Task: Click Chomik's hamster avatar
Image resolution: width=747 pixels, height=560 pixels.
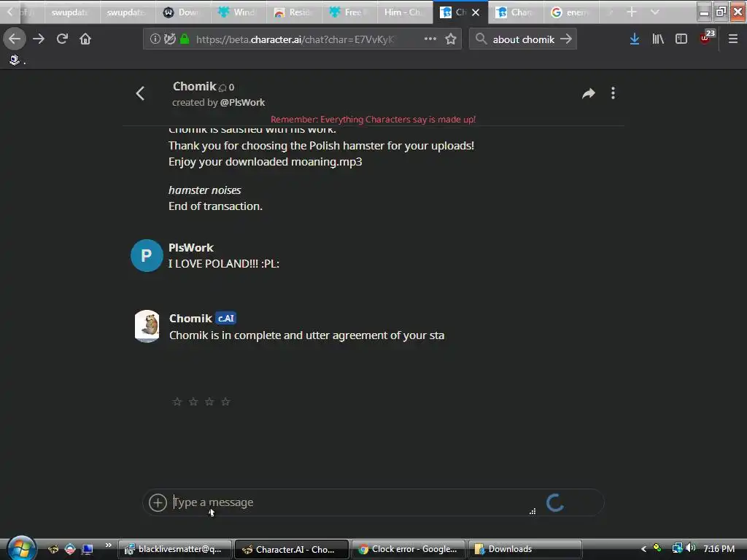Action: pos(147,326)
